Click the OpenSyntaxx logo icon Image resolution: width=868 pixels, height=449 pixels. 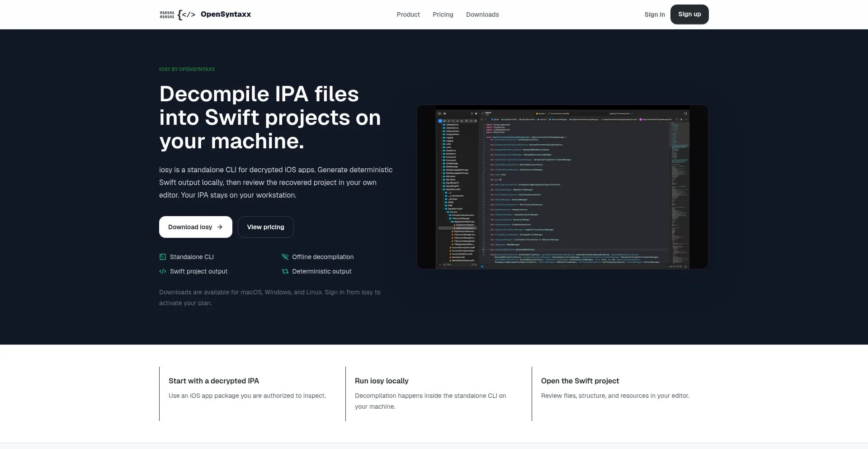[x=178, y=14]
